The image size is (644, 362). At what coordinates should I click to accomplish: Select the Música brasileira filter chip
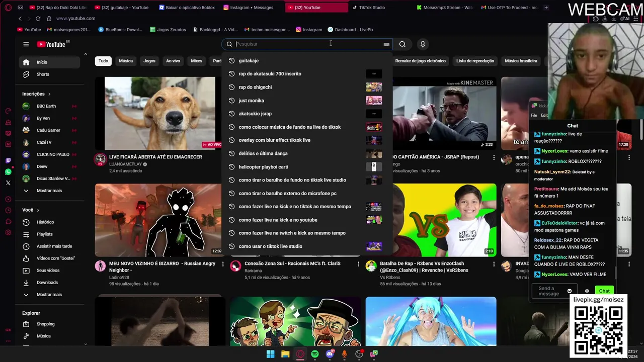[x=521, y=61]
